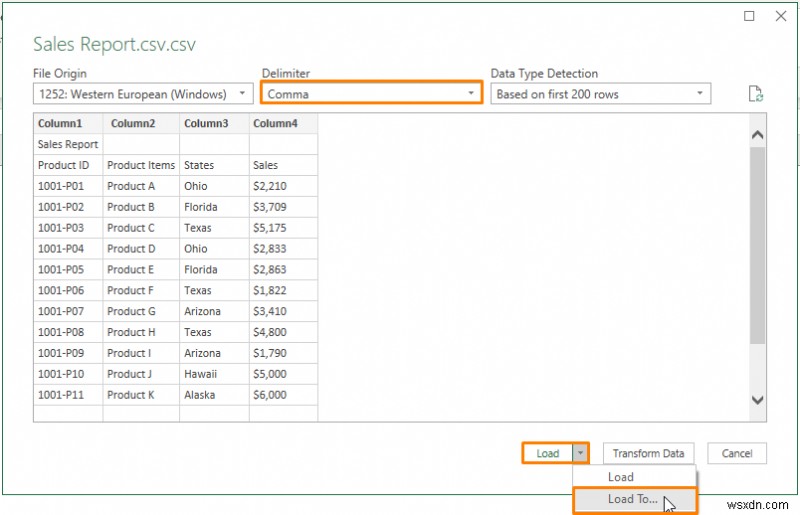
Task: Click the 1001-P05 cell
Action: (x=68, y=270)
